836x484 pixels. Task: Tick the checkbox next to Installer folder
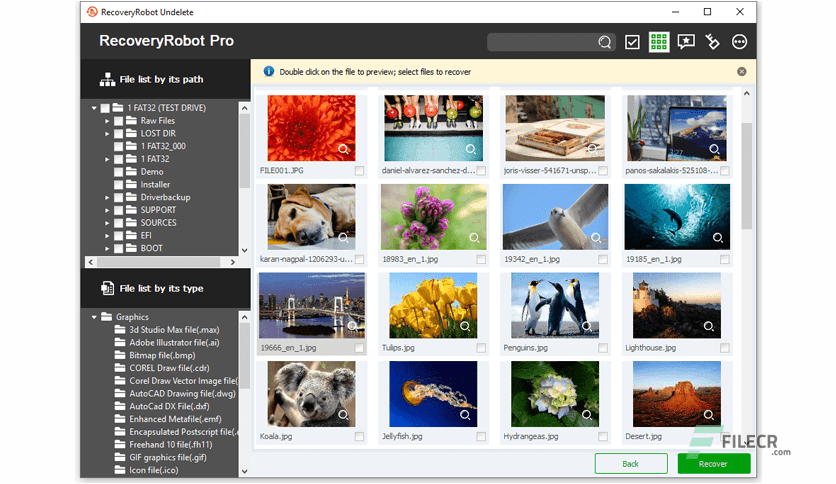pos(118,184)
